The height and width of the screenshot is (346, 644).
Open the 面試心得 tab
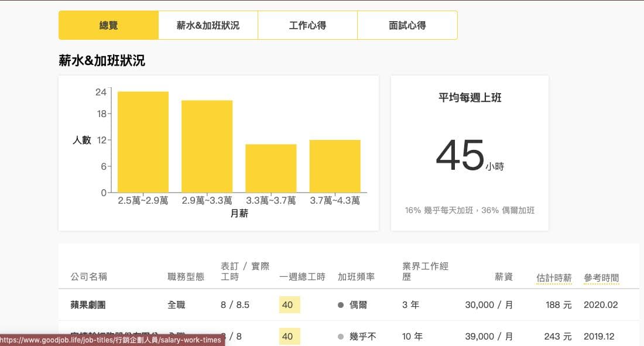407,26
